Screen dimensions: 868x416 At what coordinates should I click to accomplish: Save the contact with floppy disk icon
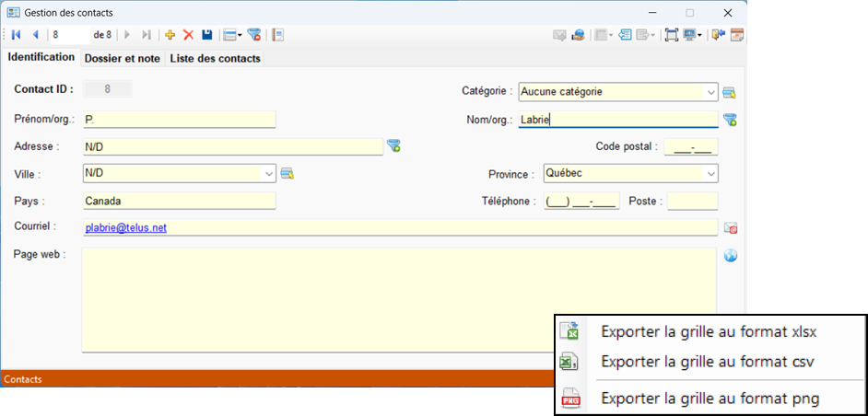pos(207,35)
